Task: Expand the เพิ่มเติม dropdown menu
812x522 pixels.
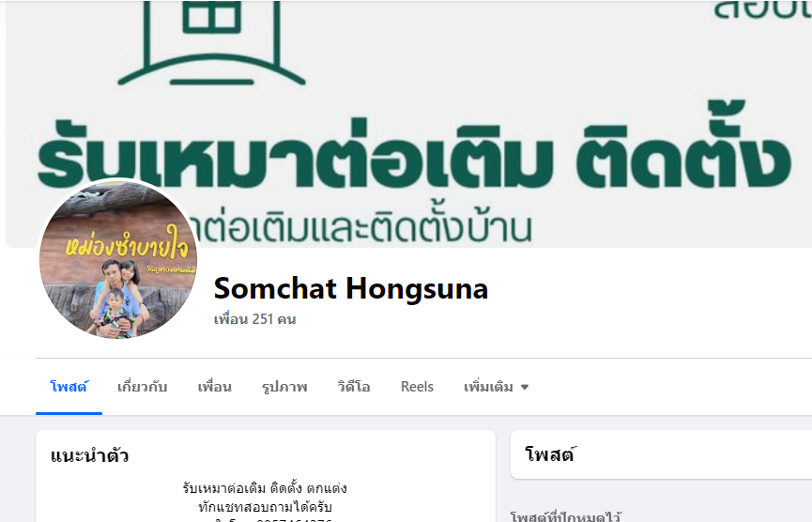Action: tap(496, 387)
